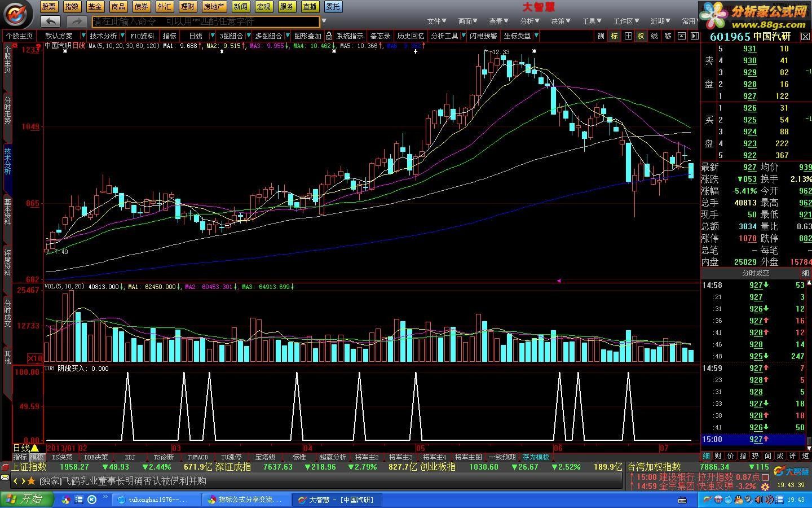Open the 深度资料 sidebar tab
The image size is (812, 508).
pyautogui.click(x=7, y=262)
